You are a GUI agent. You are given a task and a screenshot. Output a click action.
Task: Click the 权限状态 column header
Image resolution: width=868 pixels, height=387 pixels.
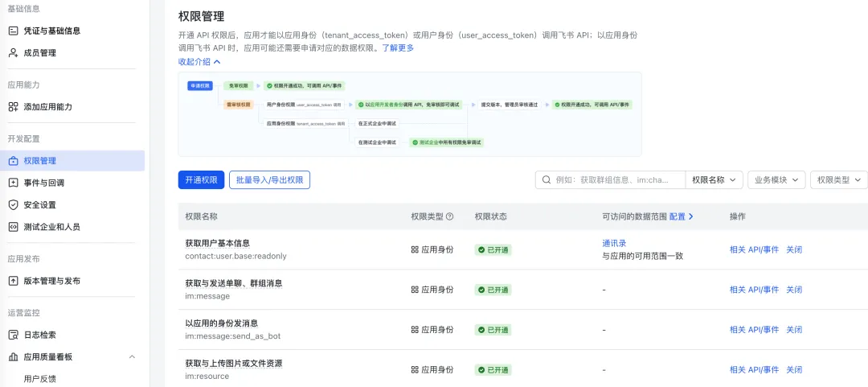[x=490, y=216]
